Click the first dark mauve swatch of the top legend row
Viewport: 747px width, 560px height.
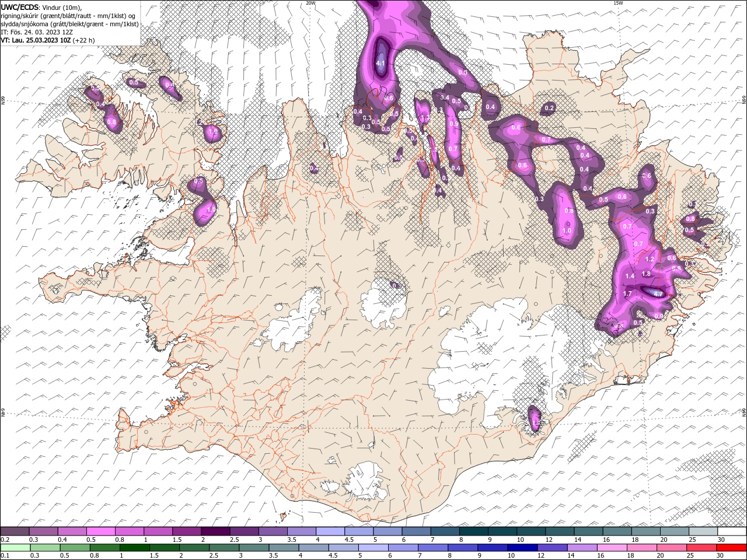point(15,531)
